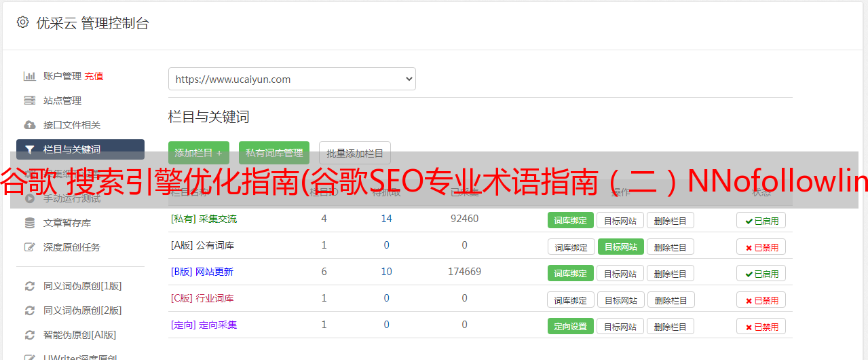Viewport: 868px width, 360px height.
Task: Click 删除栏目 for the 网站更新 row
Action: [x=671, y=273]
